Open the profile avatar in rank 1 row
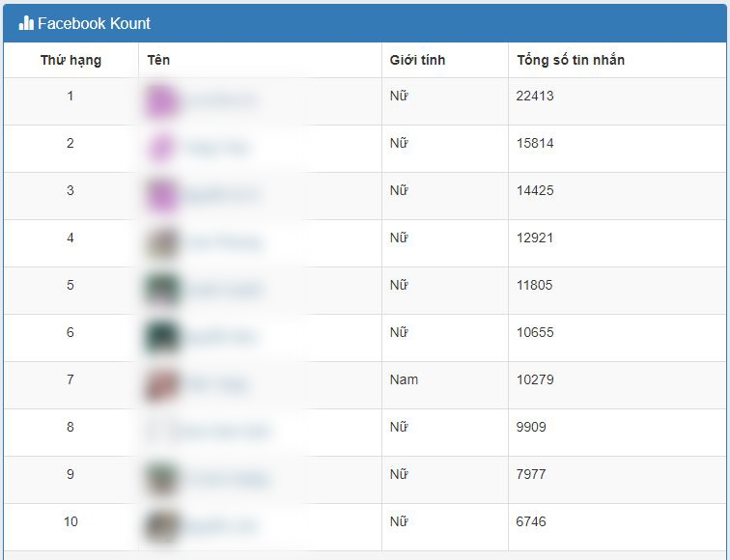 (161, 101)
